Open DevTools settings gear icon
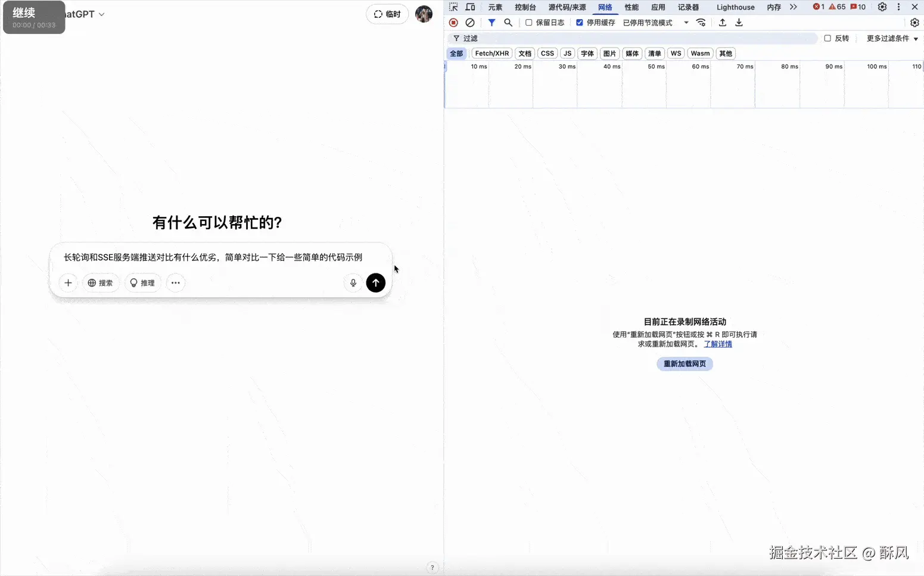 click(882, 7)
